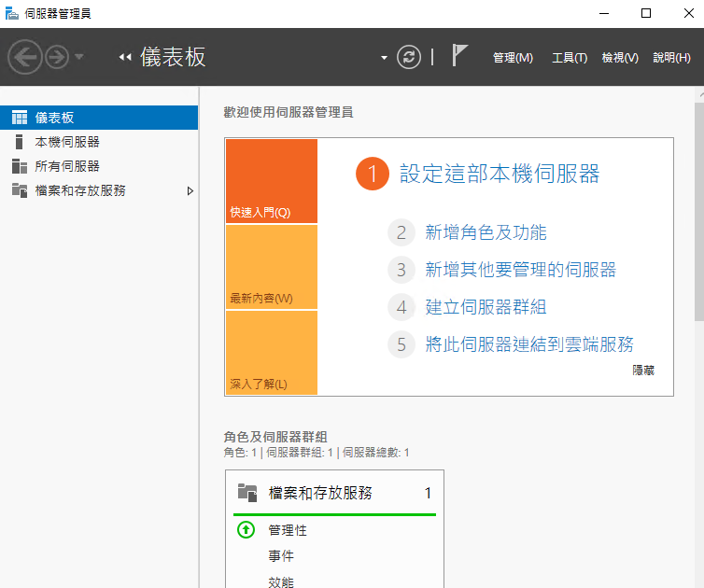This screenshot has height=588, width=704.
Task: Open the navigation history dropdown arrow
Action: (79, 57)
